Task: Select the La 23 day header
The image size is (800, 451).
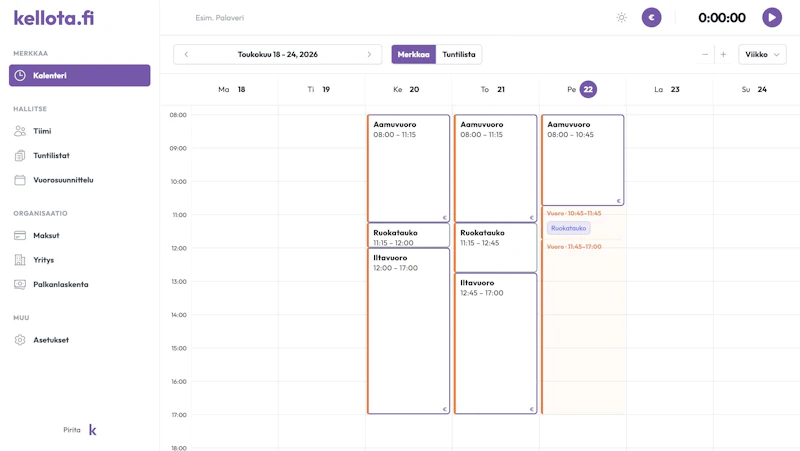Action: (667, 89)
